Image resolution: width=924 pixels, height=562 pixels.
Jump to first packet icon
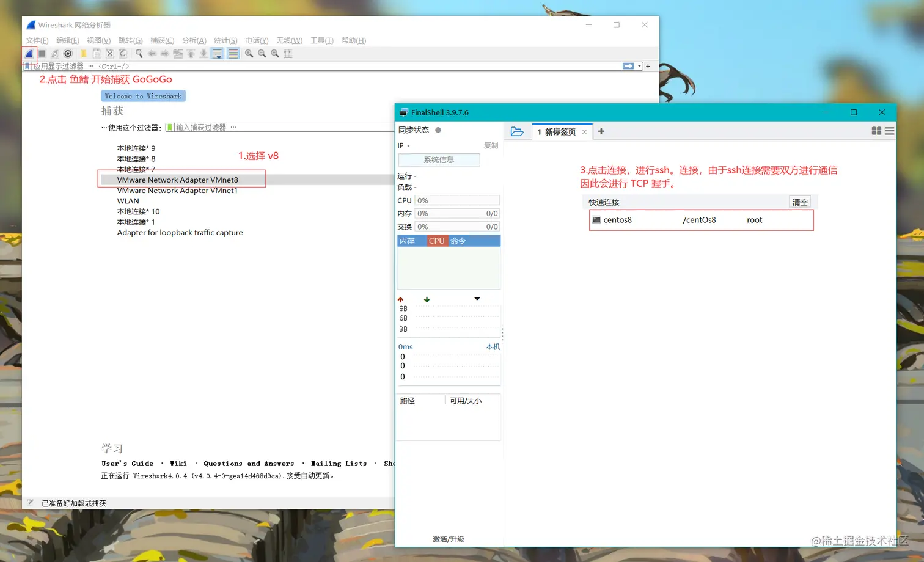click(191, 54)
